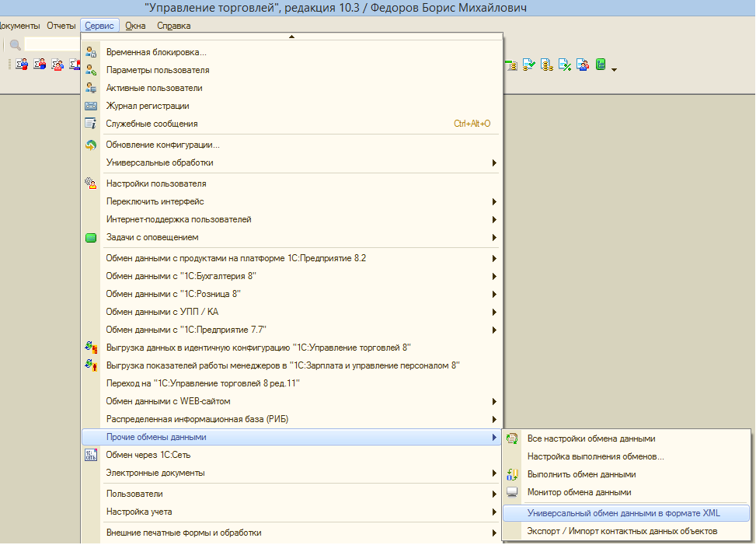The image size is (756, 545).
Task: Click the green hierarchy tree toolbar icon
Action: (601, 65)
